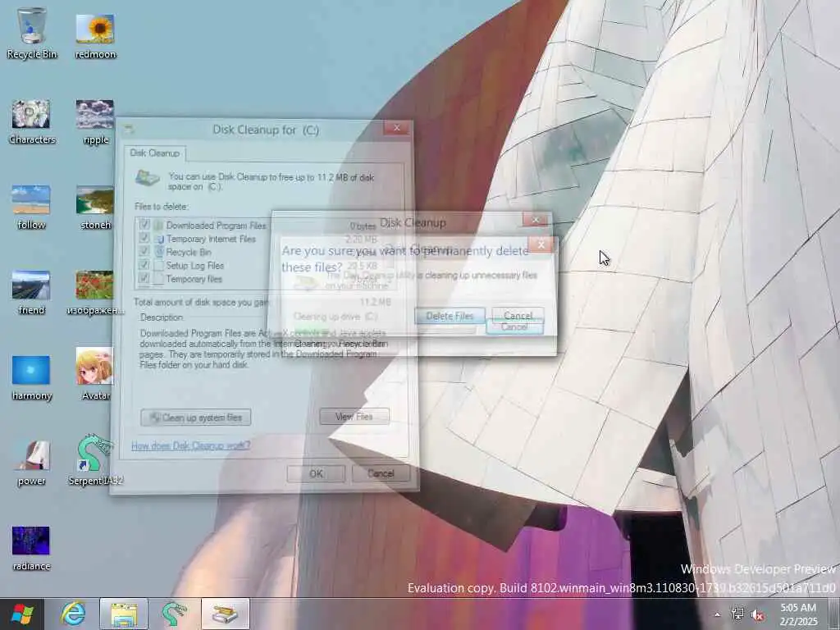Screen dimensions: 840x630
Task: Select the stoneh image icon
Action: [95, 208]
